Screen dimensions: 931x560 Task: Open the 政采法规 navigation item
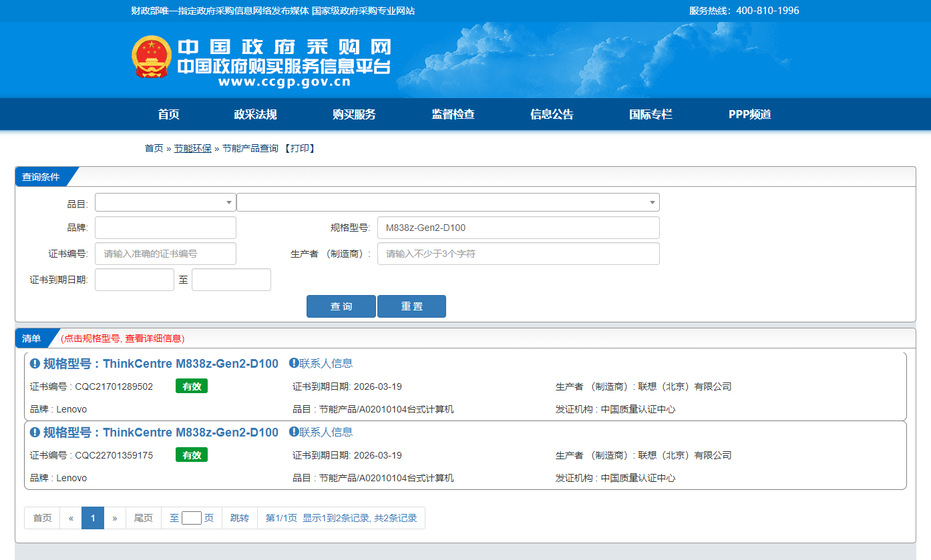[255, 114]
